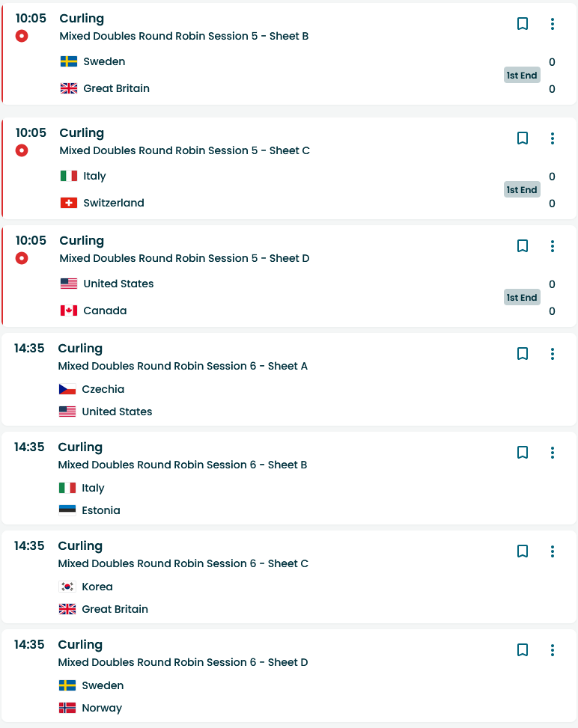Bookmark the Korea vs Great Britain match

coord(523,551)
